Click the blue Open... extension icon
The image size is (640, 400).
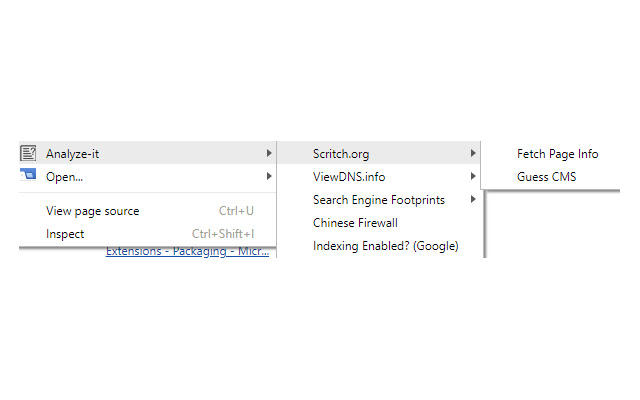[x=28, y=175]
